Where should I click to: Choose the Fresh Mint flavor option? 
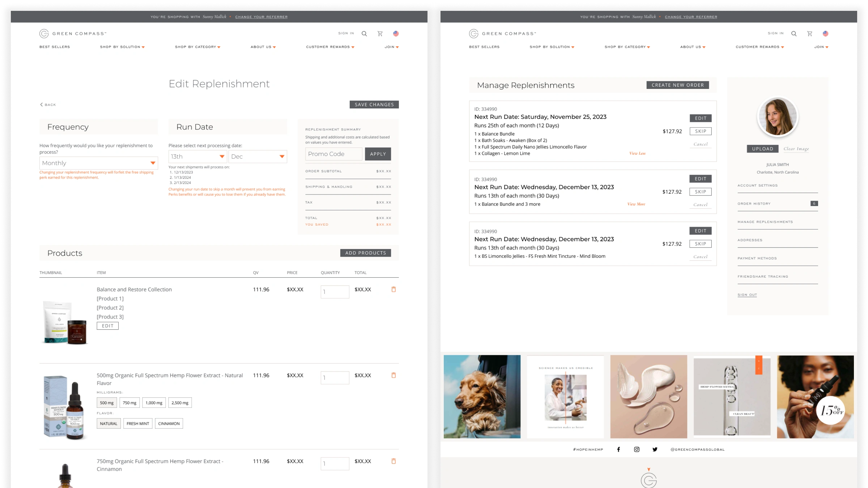(138, 424)
